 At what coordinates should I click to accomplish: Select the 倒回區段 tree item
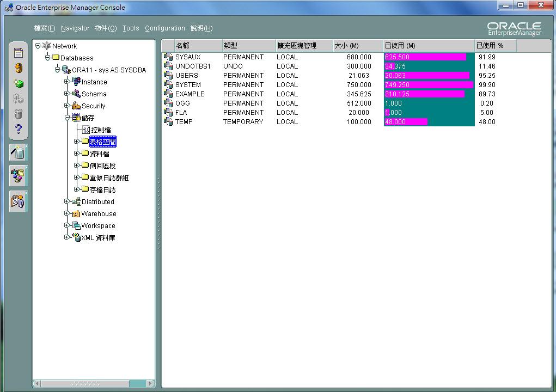pos(102,166)
